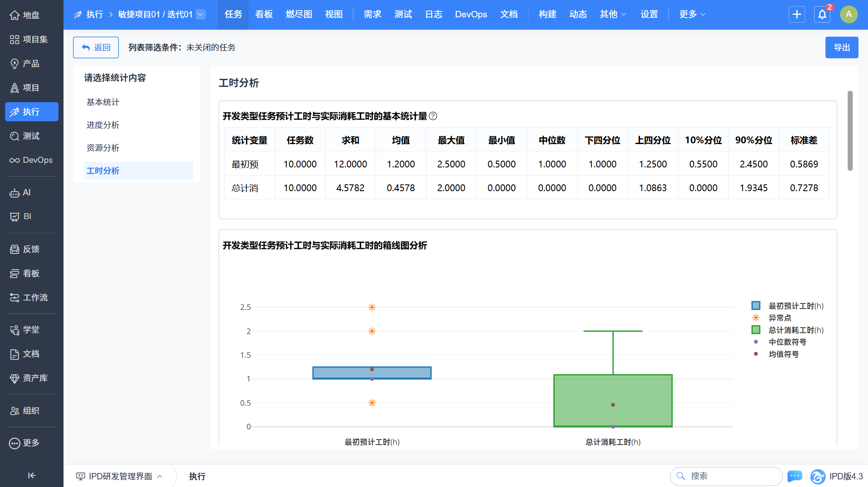Click the plus create icon in header
The image size is (868, 487).
[796, 14]
